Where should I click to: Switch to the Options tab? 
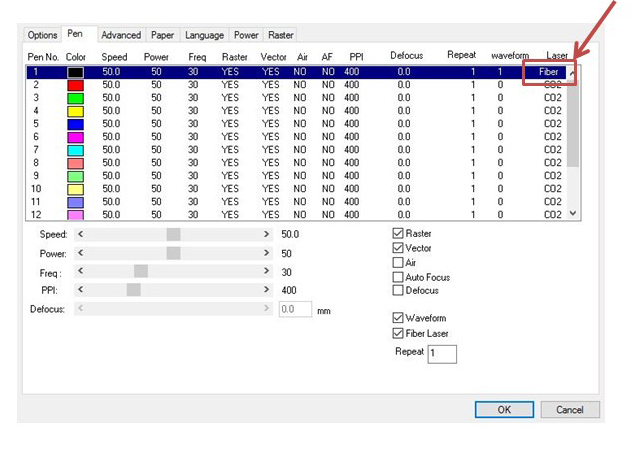(x=42, y=35)
